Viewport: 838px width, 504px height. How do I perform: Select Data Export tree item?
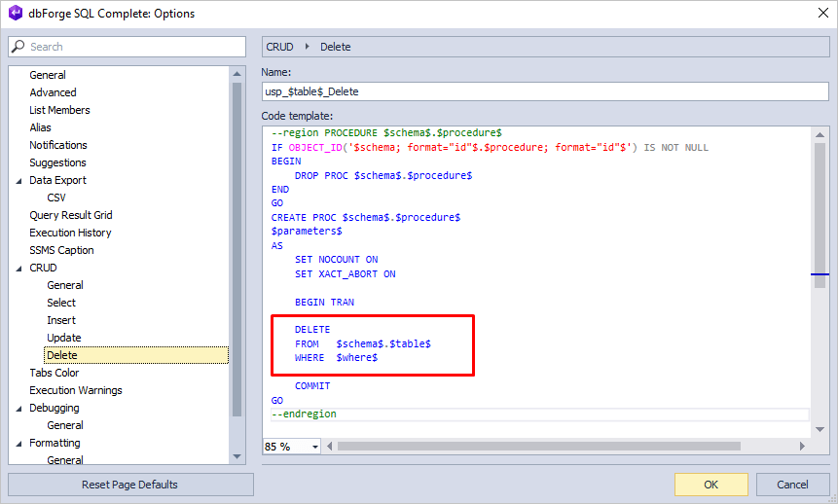point(57,180)
